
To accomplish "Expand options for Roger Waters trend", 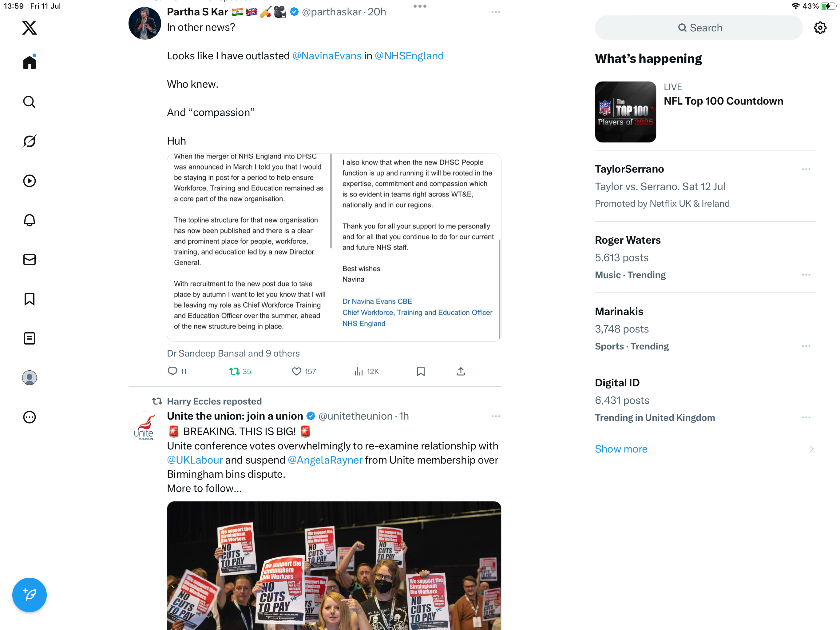I will (x=806, y=275).
